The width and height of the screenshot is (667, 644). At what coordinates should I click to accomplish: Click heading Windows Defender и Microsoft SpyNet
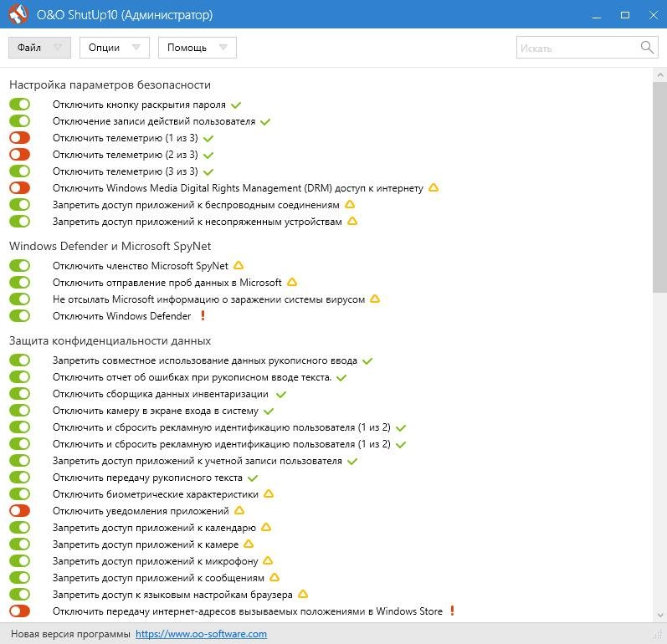tap(110, 246)
